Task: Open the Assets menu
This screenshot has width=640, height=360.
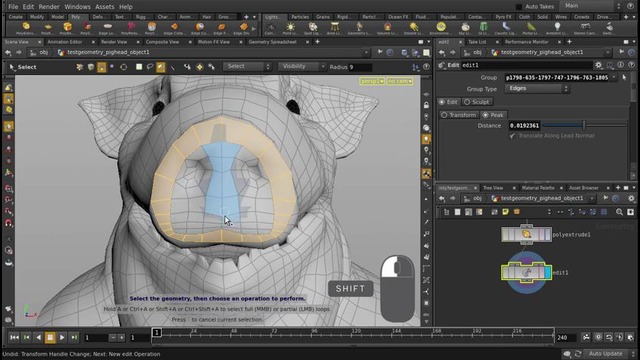Action: 104,7
